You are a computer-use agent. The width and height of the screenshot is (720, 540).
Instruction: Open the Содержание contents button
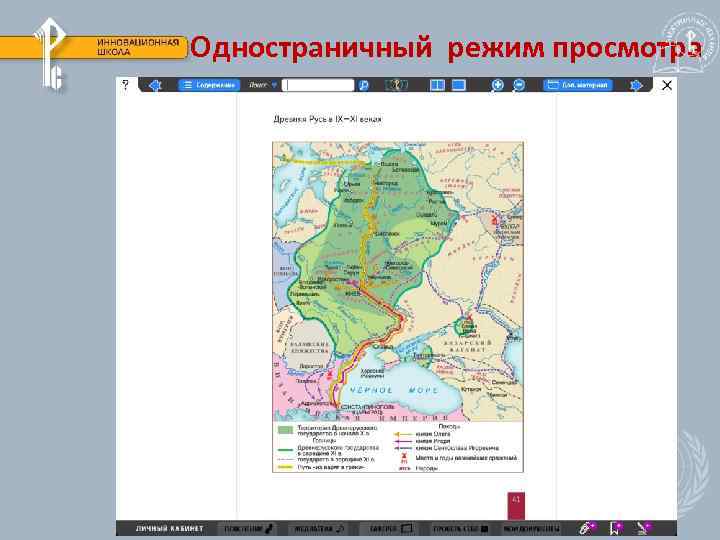coord(209,85)
